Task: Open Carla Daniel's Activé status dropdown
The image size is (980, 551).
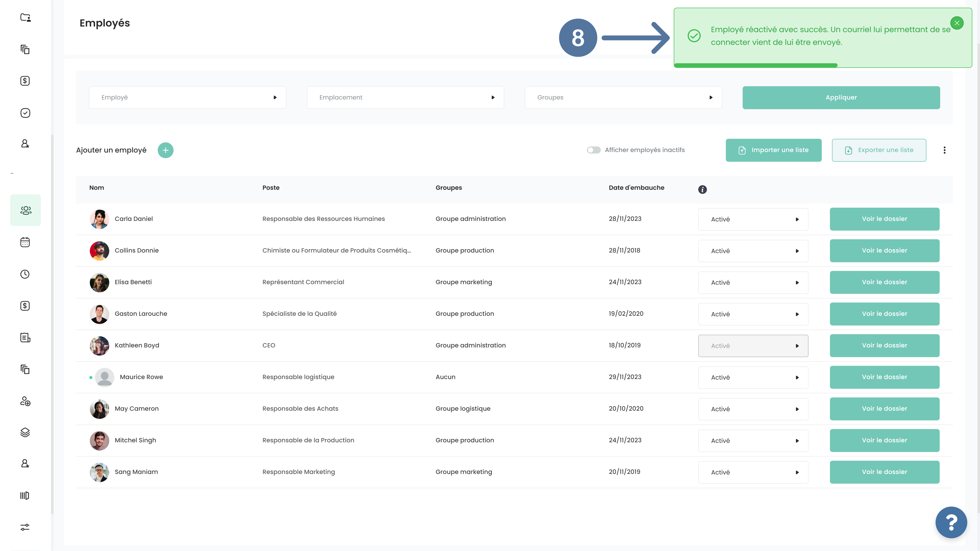Action: pyautogui.click(x=753, y=219)
